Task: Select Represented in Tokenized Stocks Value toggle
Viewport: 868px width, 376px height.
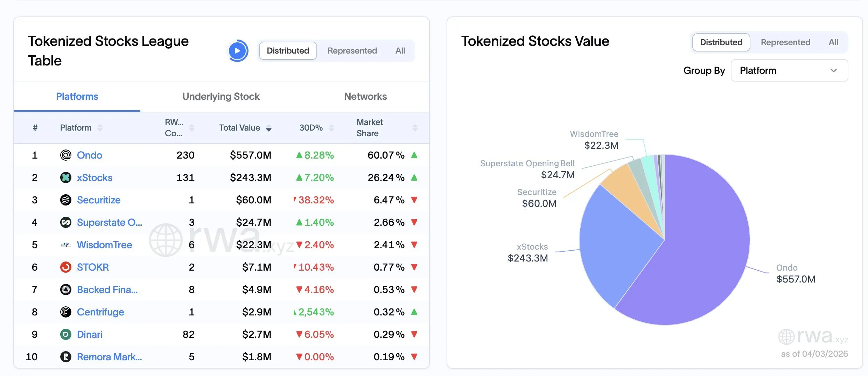Action: tap(785, 42)
